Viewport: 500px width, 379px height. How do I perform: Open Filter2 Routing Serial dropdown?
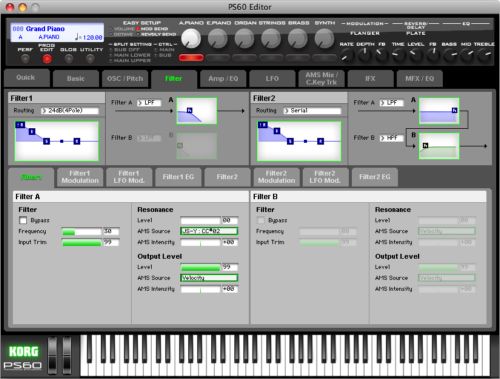click(312, 111)
